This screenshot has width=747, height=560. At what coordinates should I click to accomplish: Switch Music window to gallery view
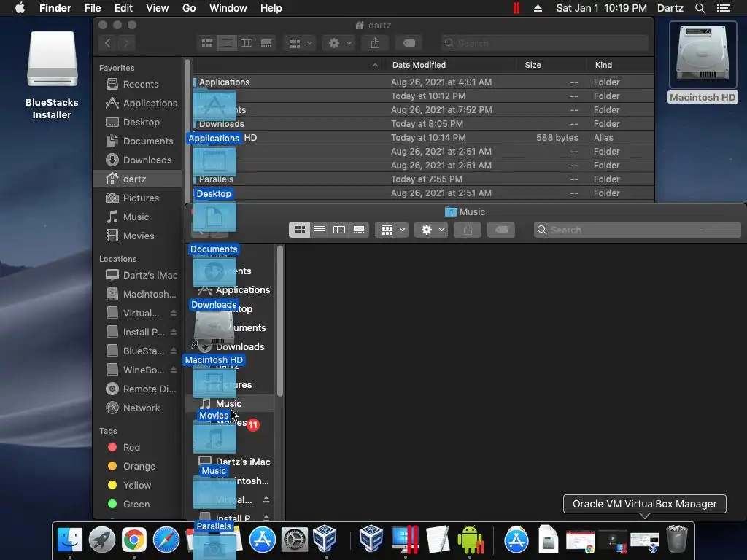359,230
